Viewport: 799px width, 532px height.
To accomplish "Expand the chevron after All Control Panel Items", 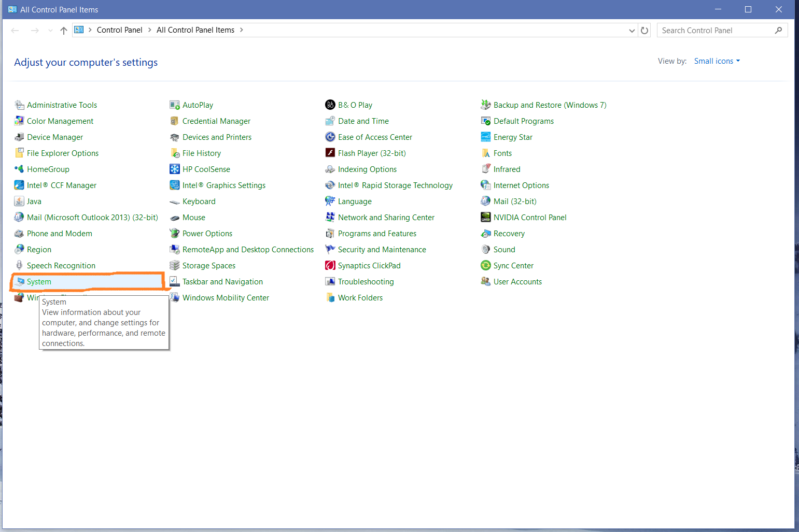I will click(x=242, y=30).
